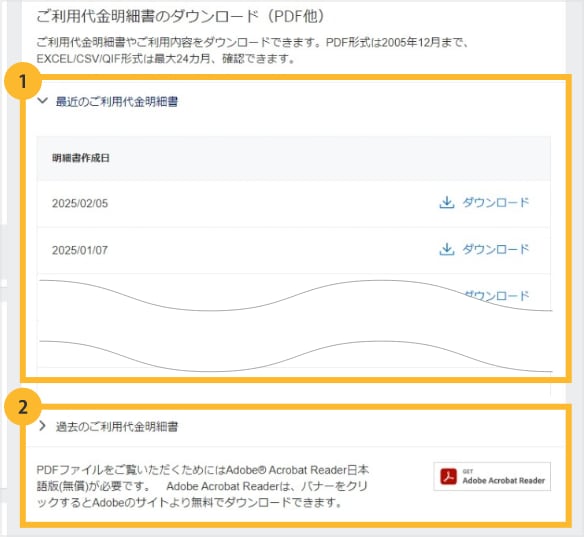Click ダウンロード link for 2025/01/07
The image size is (584, 537).
tap(496, 249)
